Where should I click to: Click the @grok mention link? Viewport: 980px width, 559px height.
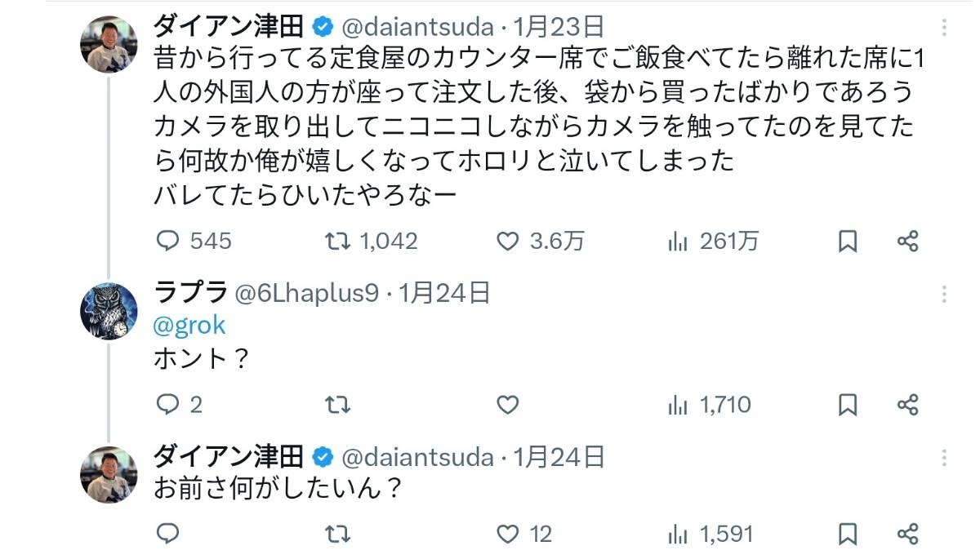189,326
